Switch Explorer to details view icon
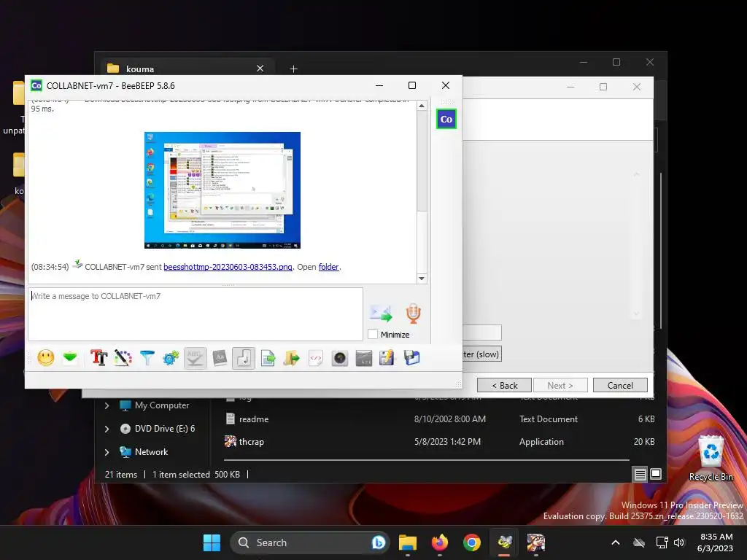Screen dimensions: 747x560 tap(640, 474)
